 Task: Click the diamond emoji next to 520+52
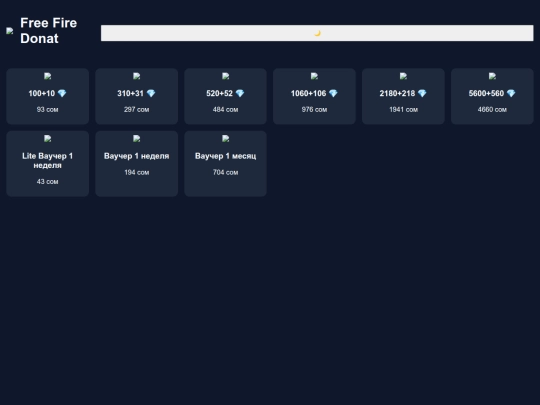coord(240,93)
